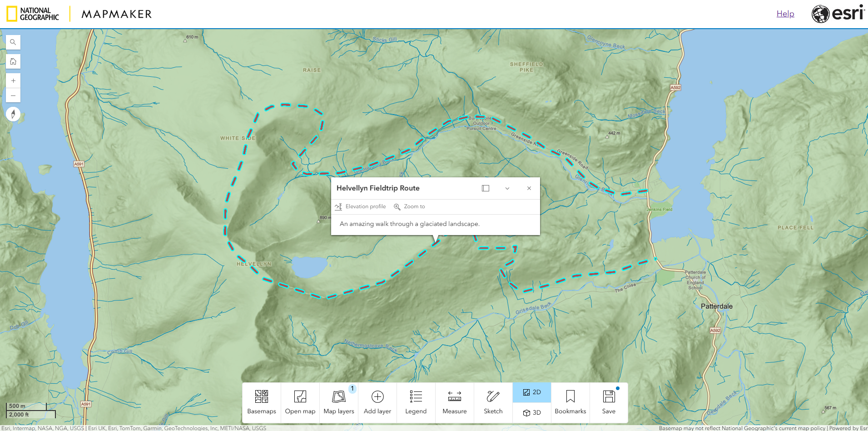Keep the map in 2D mode
Viewport: 868px width, 431px height.
(531, 392)
